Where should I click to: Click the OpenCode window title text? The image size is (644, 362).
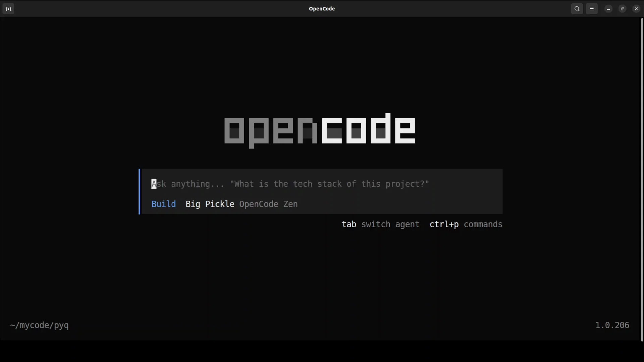(x=322, y=9)
